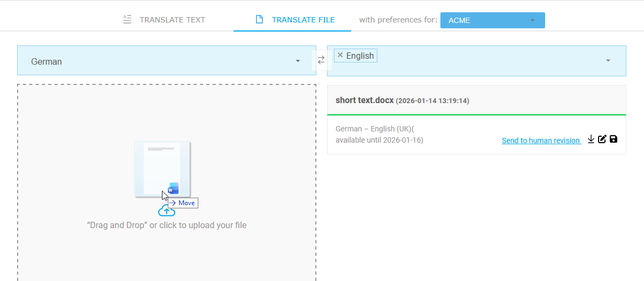Open the edit icon for the translation
The image size is (644, 281).
[602, 139]
